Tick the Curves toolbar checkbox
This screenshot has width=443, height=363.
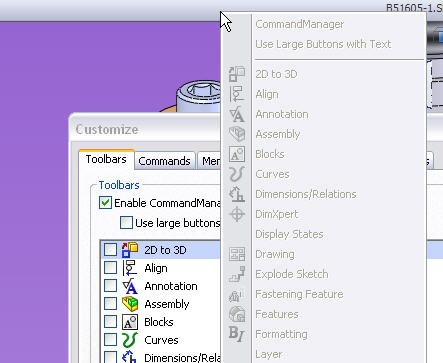110,340
